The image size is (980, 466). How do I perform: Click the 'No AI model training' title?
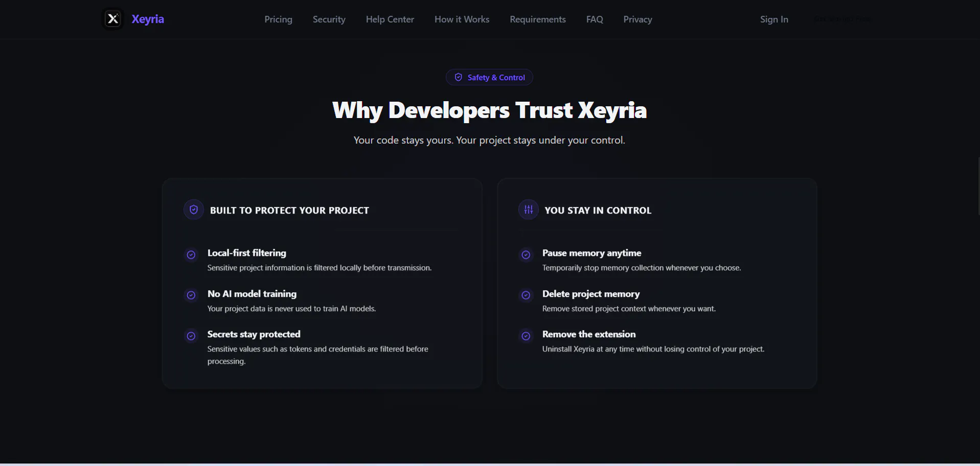(252, 294)
